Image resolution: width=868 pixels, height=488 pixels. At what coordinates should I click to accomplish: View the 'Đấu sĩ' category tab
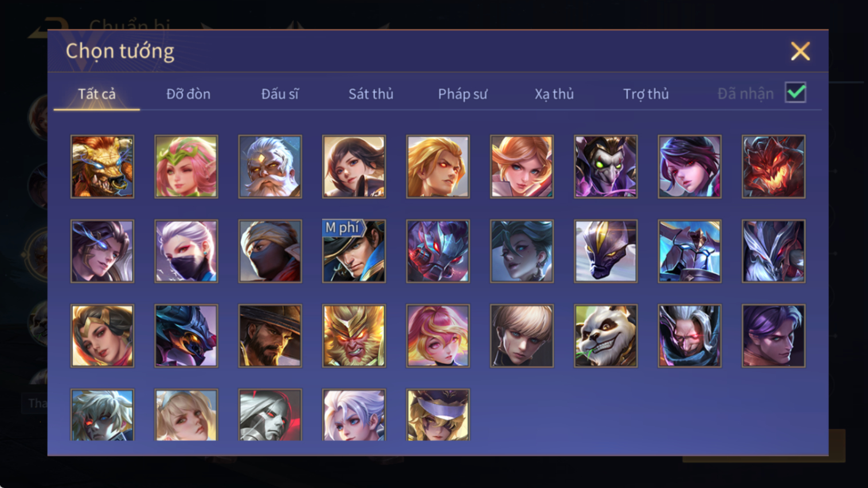coord(280,94)
